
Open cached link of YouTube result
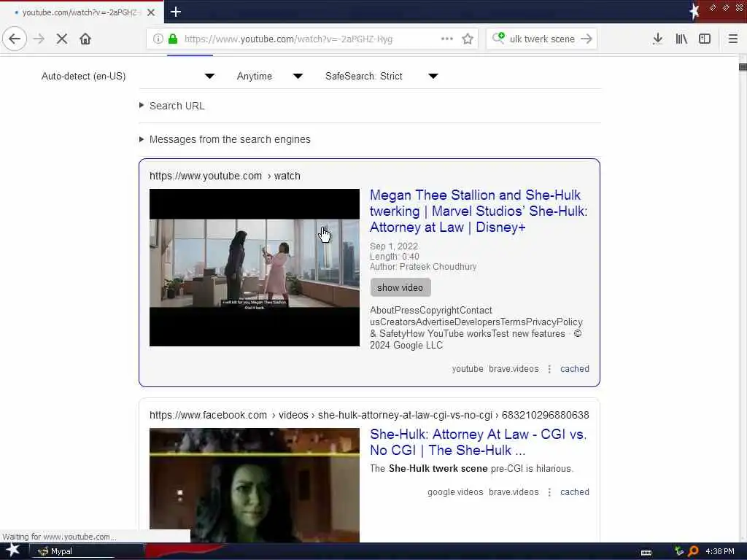tap(575, 368)
